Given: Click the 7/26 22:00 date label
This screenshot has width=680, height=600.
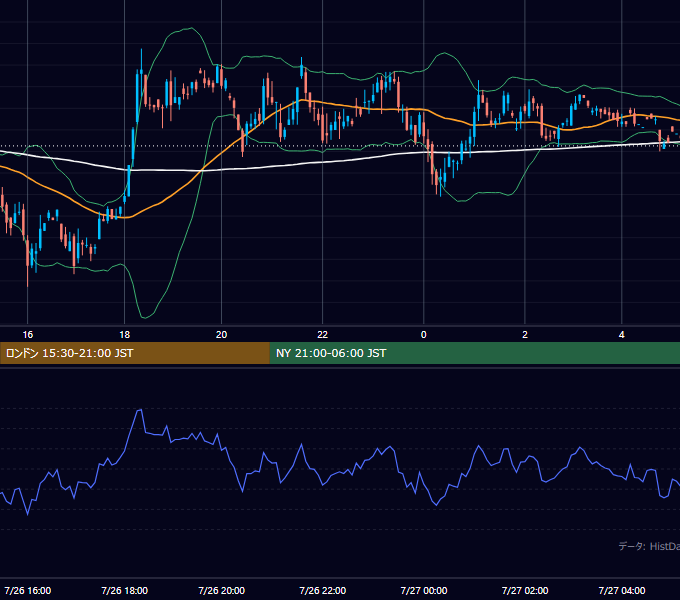Looking at the screenshot, I should (323, 590).
